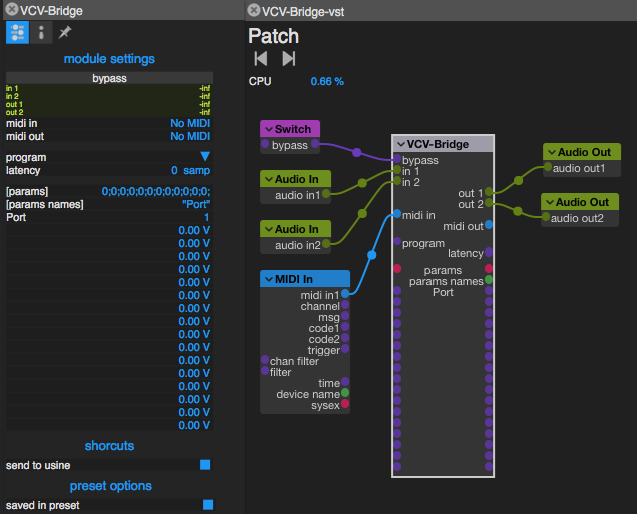Screen dimensions: 637x514
Task: Click VCV-Bridge bypass input connector
Action: pos(397,159)
